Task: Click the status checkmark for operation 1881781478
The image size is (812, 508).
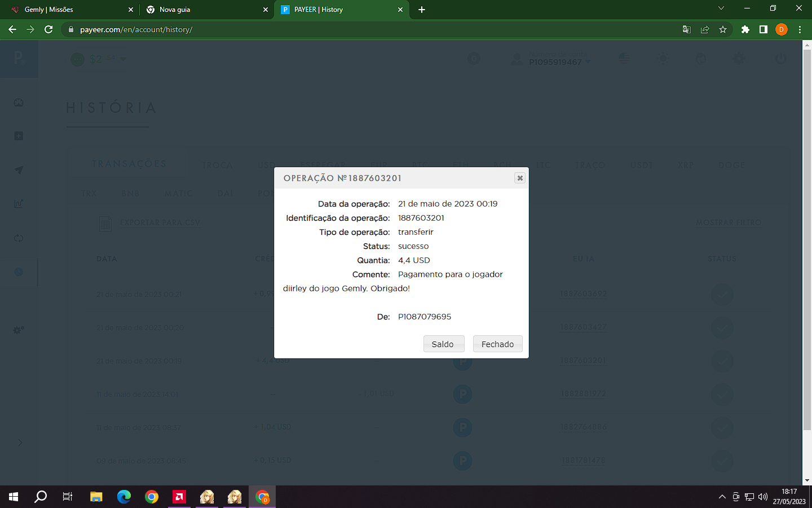Action: 722,461
